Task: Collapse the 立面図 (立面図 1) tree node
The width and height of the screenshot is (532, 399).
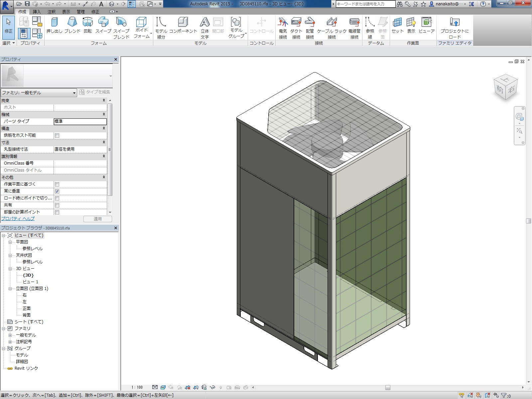Action: [x=10, y=289]
